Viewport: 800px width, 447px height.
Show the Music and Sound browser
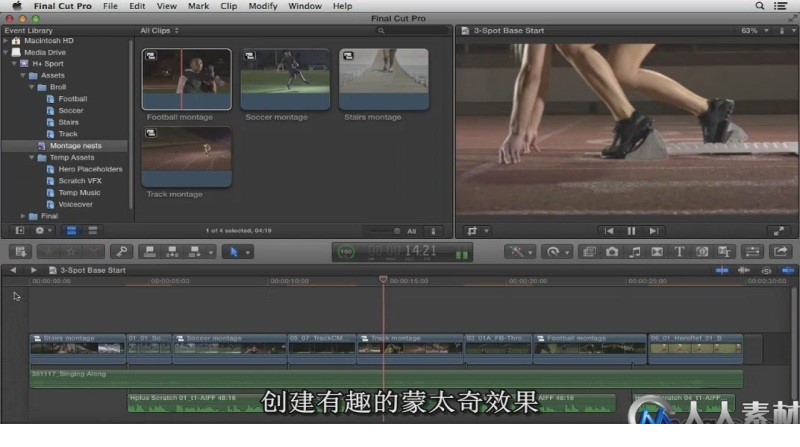click(634, 252)
